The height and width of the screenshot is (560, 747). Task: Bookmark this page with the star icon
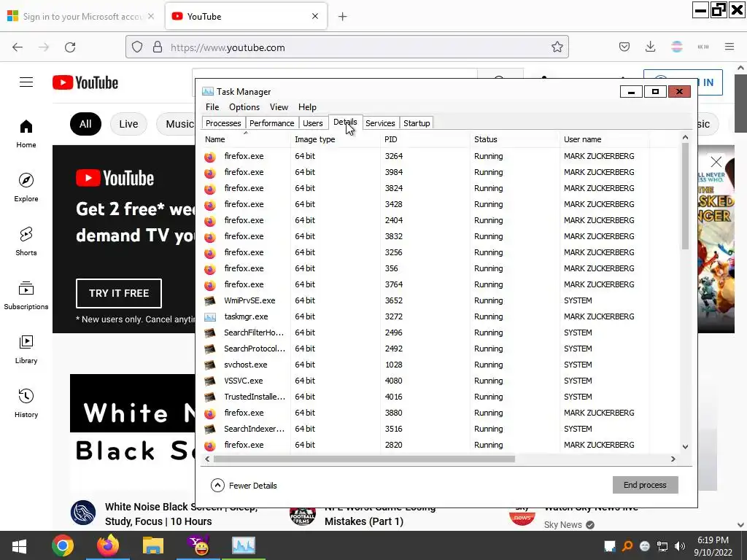(x=557, y=47)
